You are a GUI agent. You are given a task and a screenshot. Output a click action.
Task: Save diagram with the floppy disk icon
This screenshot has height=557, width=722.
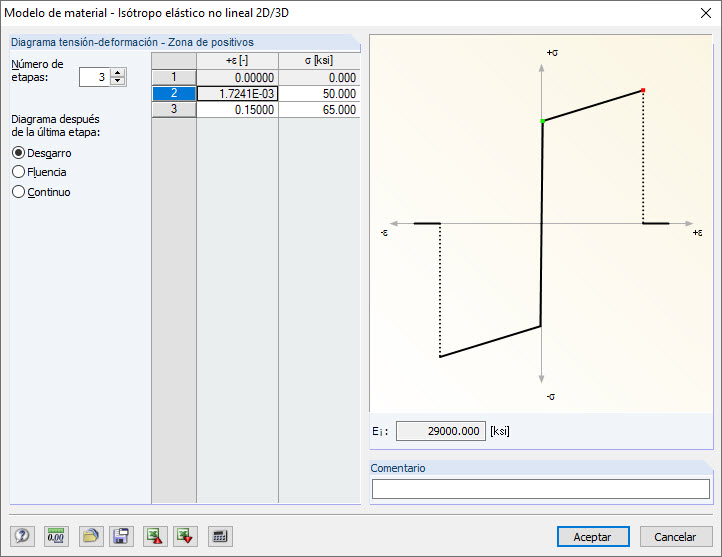click(121, 536)
